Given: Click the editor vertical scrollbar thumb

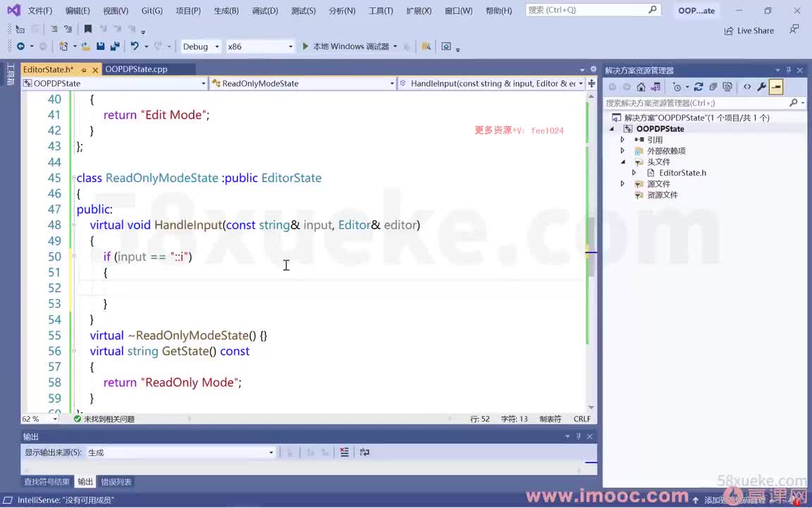Looking at the screenshot, I should [591, 246].
